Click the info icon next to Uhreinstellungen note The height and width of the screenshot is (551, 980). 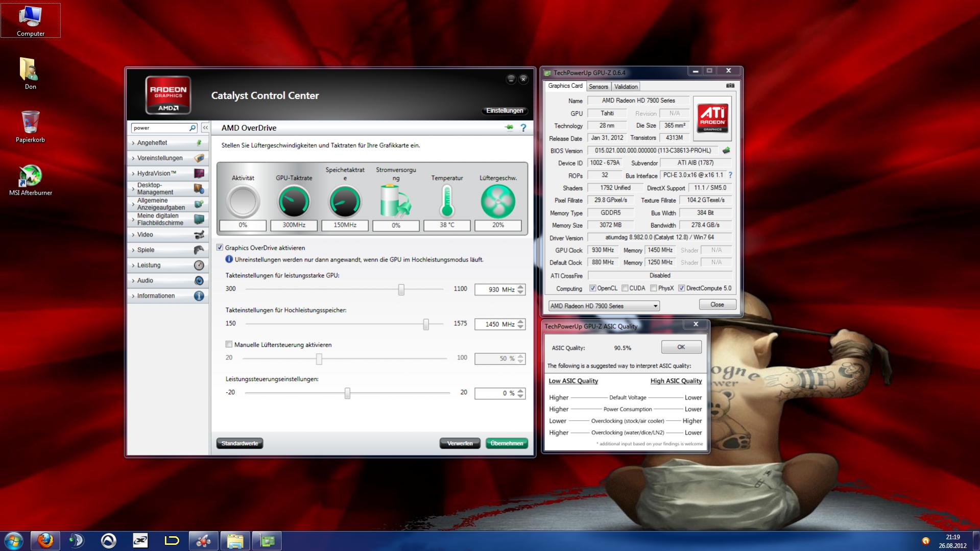(x=229, y=259)
